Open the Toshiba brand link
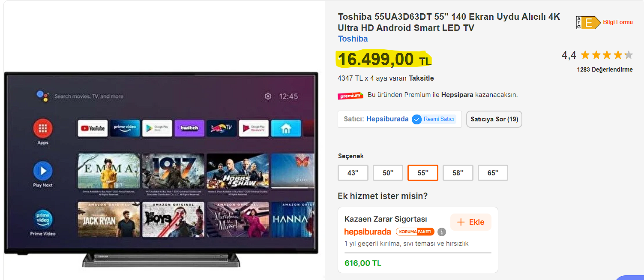 point(353,39)
